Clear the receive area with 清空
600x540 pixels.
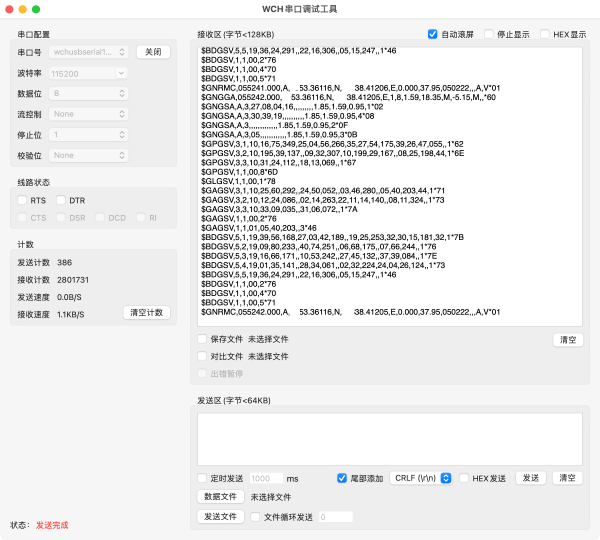568,340
